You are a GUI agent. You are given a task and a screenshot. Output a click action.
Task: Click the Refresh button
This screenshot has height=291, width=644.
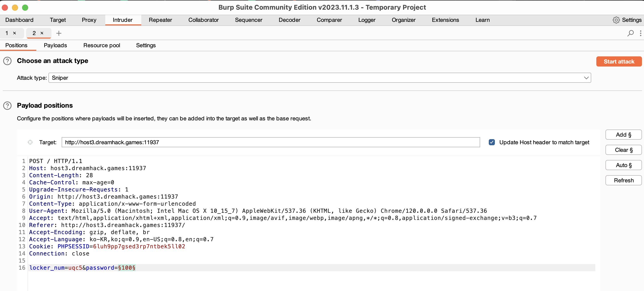pyautogui.click(x=623, y=181)
